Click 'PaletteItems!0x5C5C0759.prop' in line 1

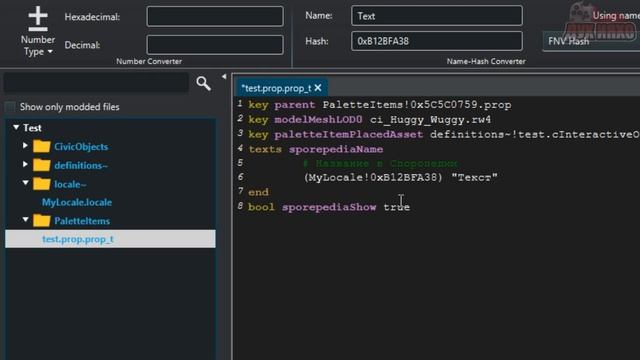pos(417,105)
